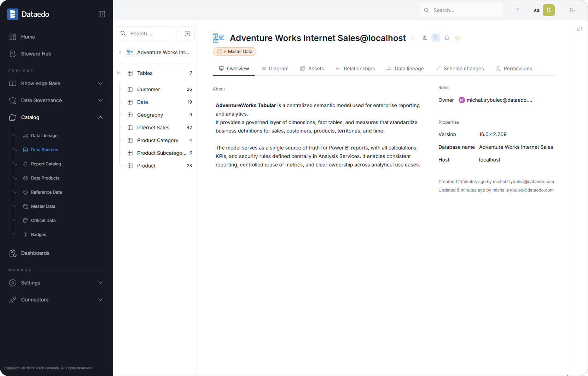Click the magnifier icon in the catalog search box
The image size is (588, 376).
point(123,33)
